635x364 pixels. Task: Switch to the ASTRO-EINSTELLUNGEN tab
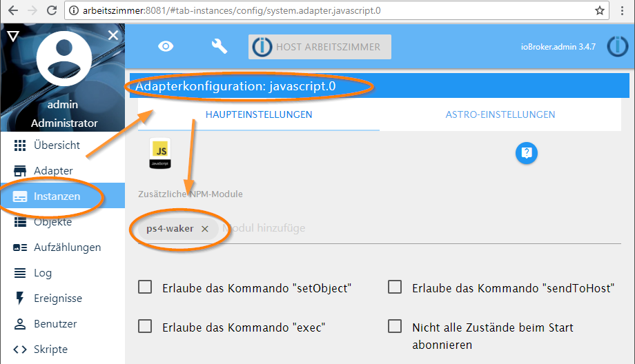(500, 114)
